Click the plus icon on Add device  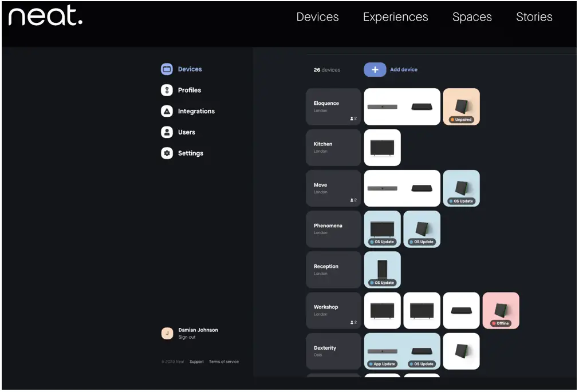point(375,69)
